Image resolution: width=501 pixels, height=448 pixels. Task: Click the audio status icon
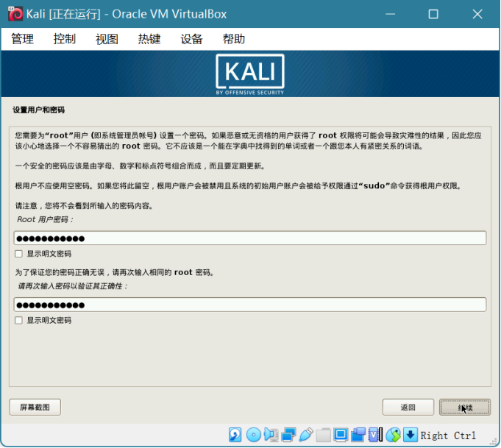(271, 435)
